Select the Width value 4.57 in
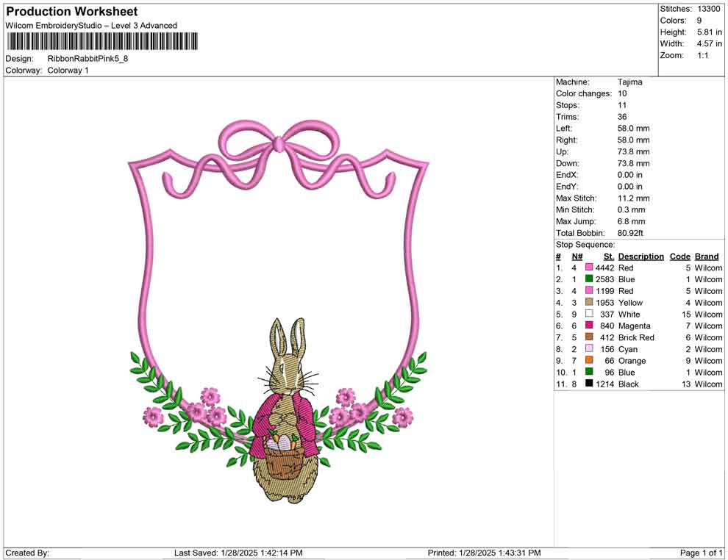The image size is (728, 560). pos(710,43)
